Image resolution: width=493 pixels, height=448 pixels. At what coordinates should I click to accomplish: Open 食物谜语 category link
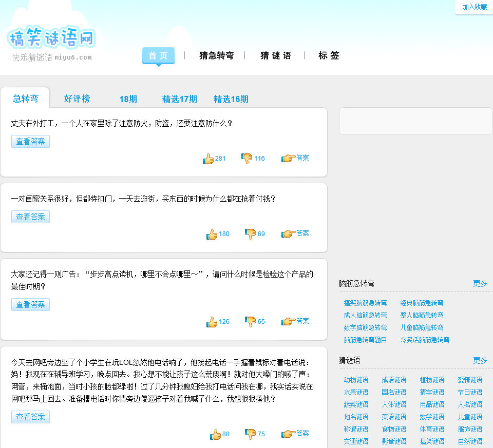(x=394, y=429)
